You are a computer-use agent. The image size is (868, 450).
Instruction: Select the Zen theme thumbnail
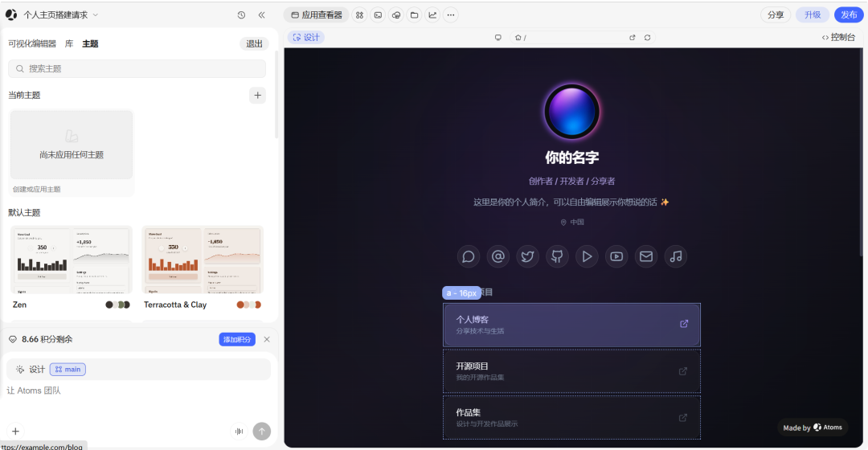pyautogui.click(x=72, y=260)
